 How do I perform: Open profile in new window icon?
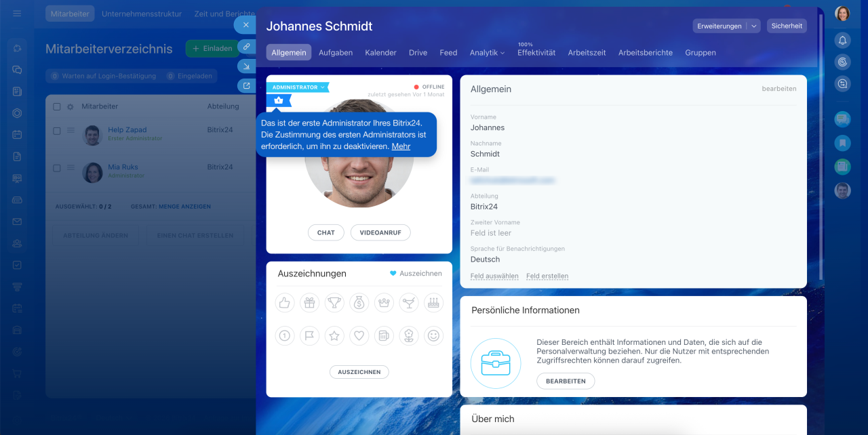pyautogui.click(x=246, y=85)
